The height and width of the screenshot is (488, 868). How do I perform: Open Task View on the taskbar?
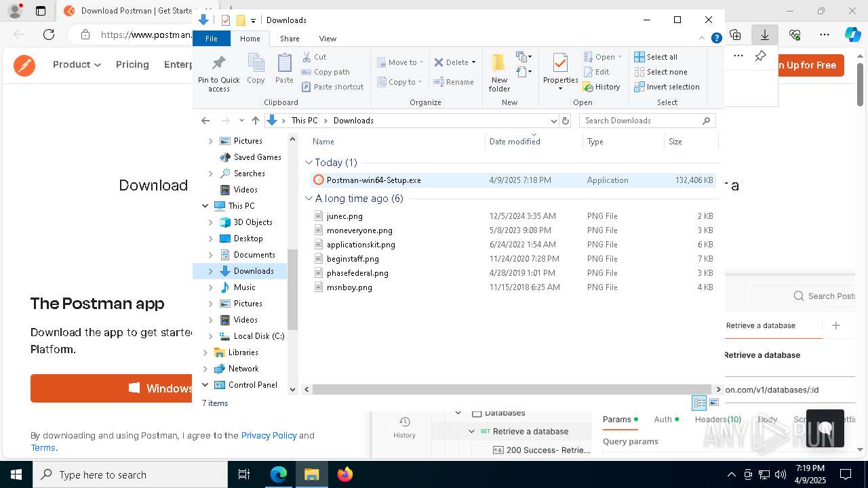click(x=244, y=474)
